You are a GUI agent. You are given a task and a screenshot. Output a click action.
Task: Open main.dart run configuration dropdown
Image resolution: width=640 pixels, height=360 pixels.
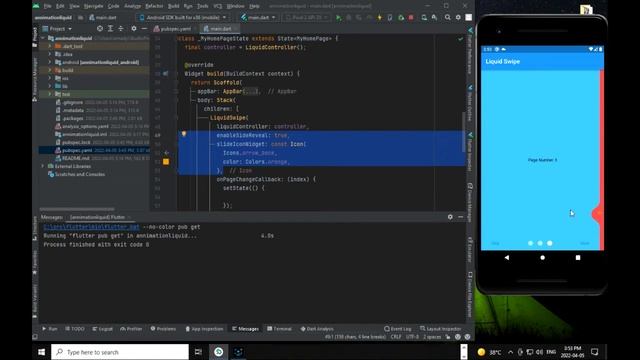click(x=258, y=18)
